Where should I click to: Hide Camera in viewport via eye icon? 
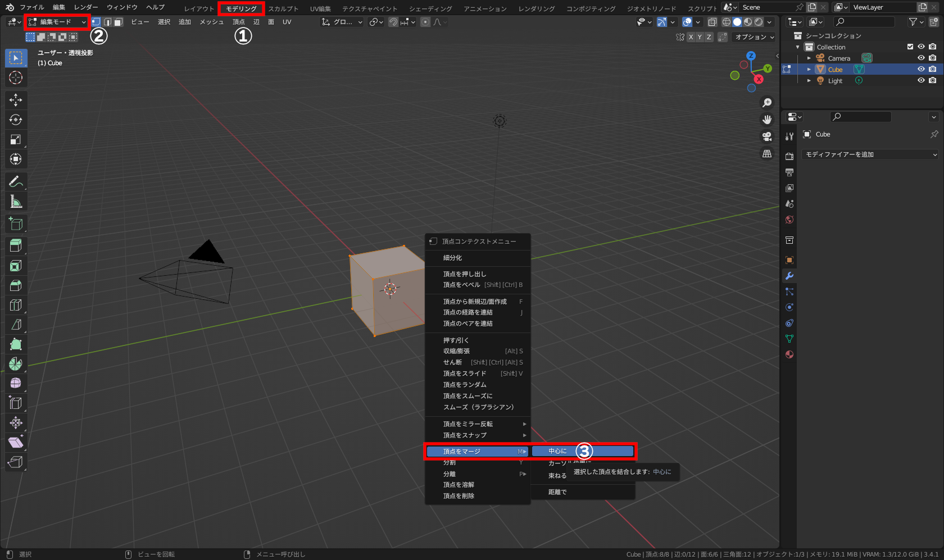(921, 58)
